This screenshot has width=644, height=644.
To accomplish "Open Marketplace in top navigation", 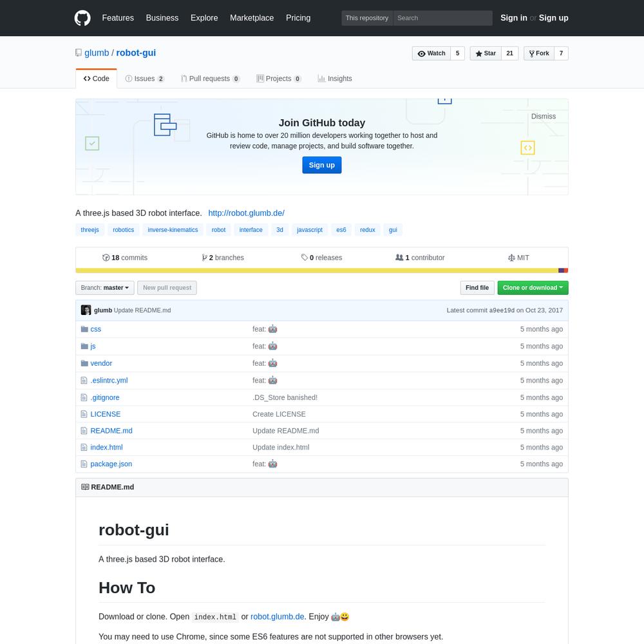I will (x=252, y=18).
